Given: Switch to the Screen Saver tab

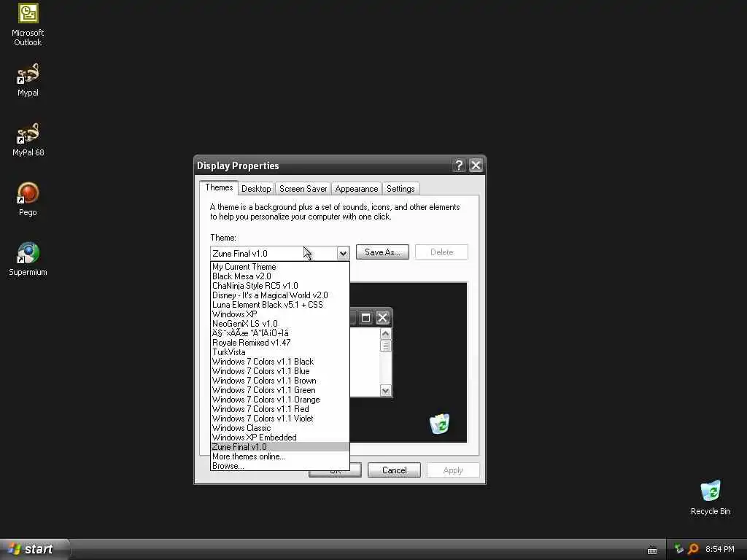Looking at the screenshot, I should 303,189.
